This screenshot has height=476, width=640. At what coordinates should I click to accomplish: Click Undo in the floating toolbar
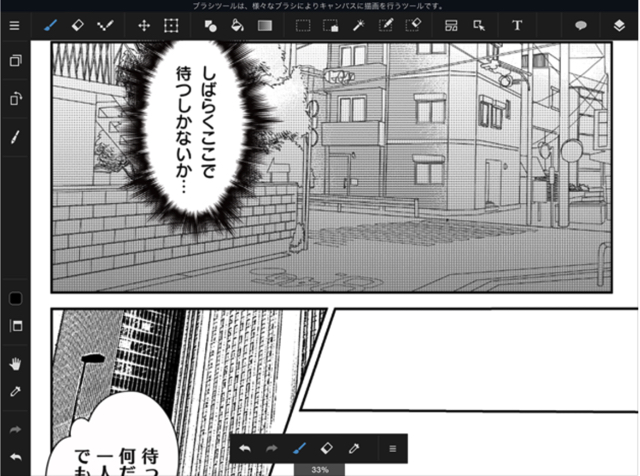pyautogui.click(x=245, y=449)
